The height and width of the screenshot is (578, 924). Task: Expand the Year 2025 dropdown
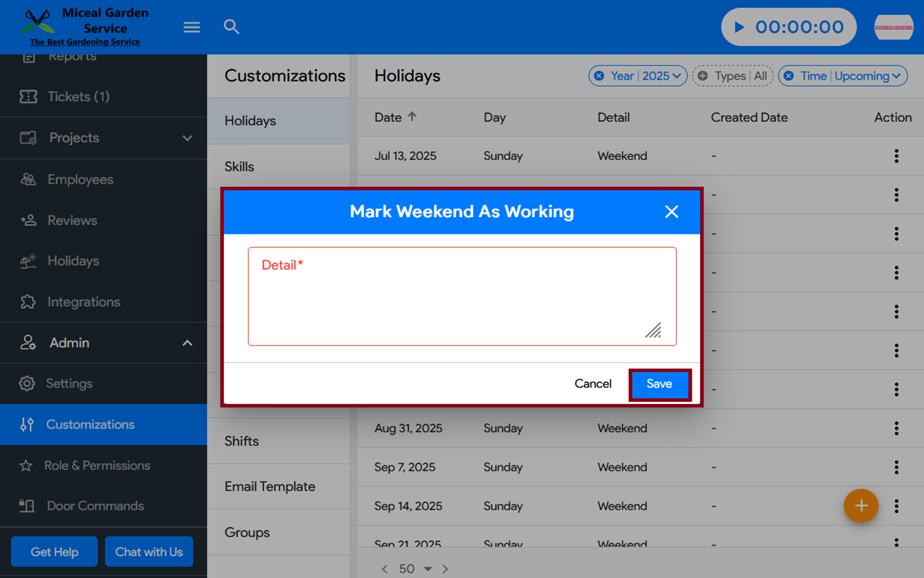click(x=676, y=76)
